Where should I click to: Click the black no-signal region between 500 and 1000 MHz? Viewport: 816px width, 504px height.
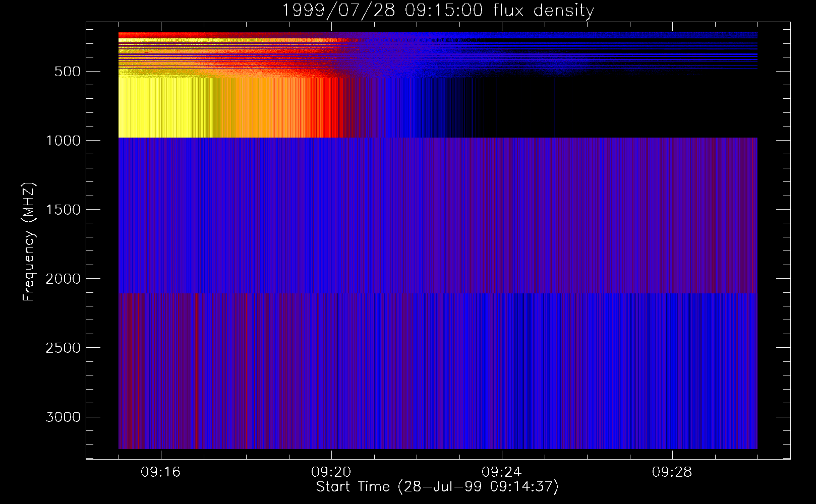pyautogui.click(x=615, y=107)
